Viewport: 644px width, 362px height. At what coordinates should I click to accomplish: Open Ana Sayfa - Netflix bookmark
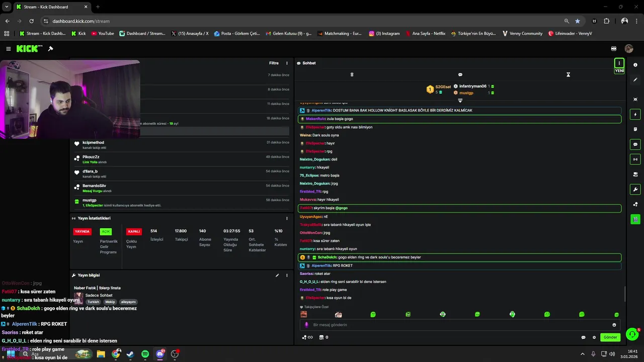[425, 34]
